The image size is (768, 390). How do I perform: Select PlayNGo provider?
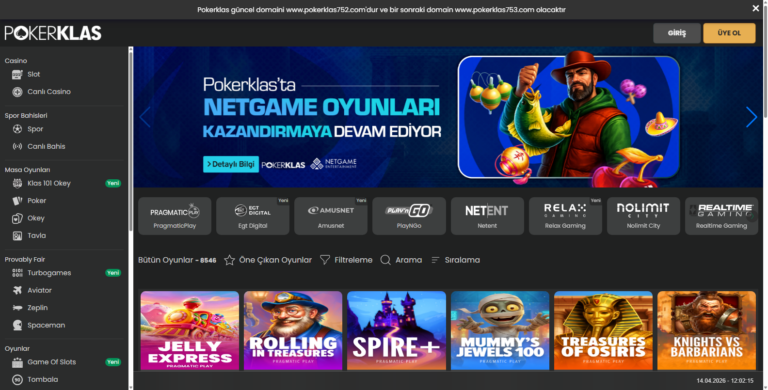tap(409, 216)
